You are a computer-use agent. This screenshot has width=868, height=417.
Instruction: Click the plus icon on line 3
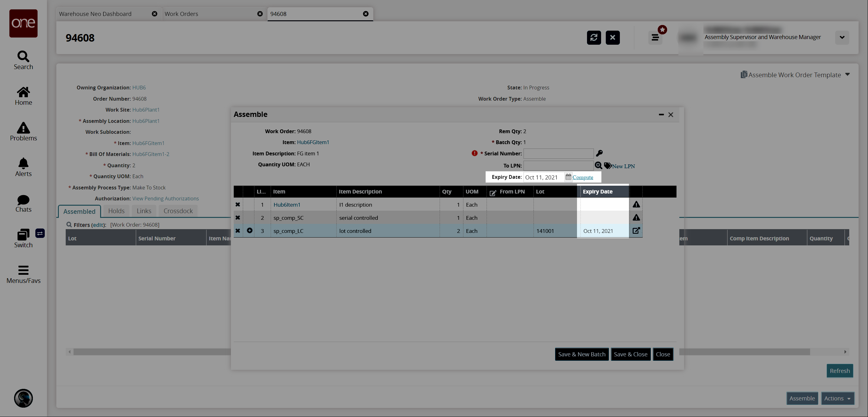click(x=249, y=231)
